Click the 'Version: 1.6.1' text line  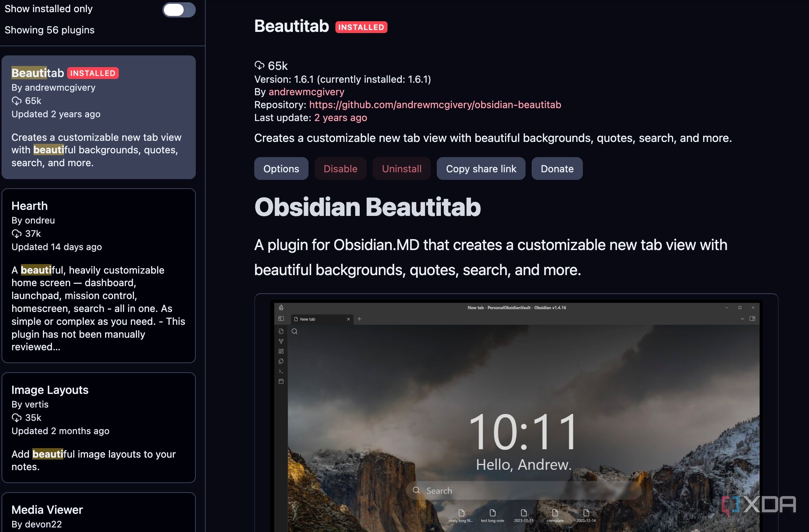coord(343,79)
